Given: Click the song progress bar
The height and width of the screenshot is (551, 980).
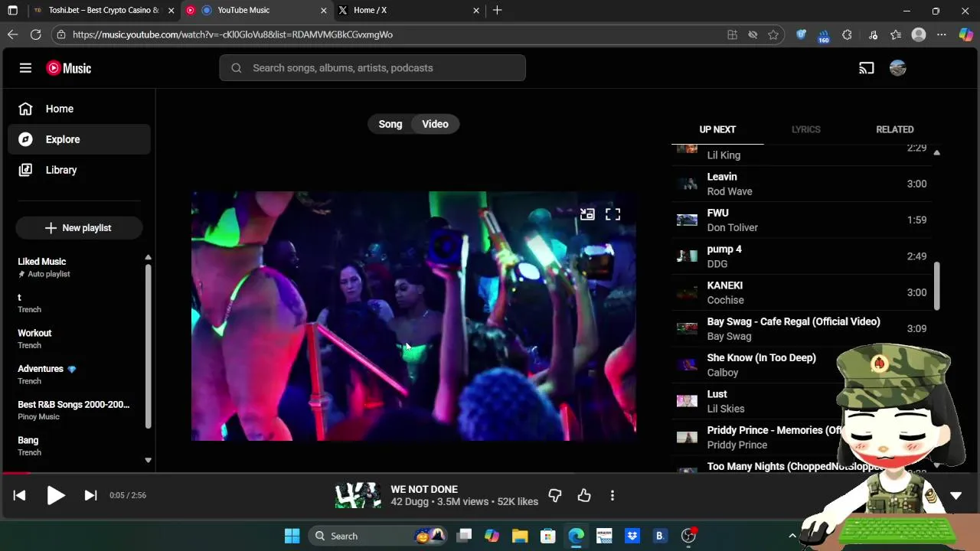Looking at the screenshot, I should pos(490,474).
